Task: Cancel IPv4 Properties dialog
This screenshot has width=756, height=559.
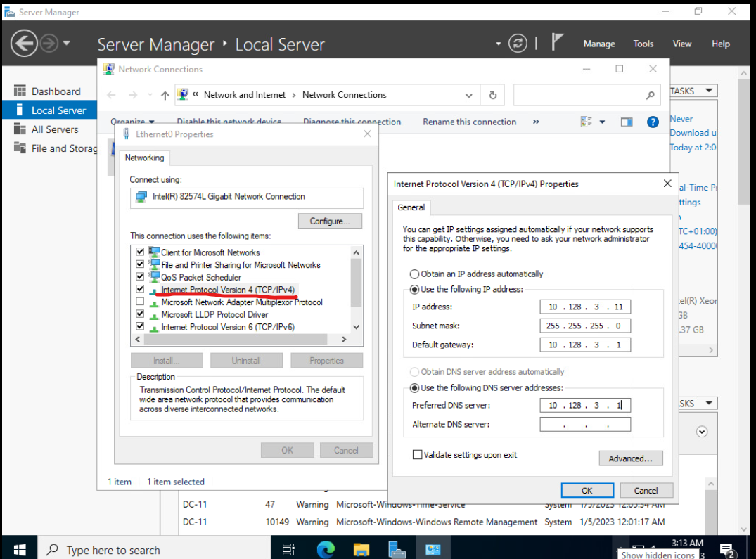Action: click(x=646, y=490)
